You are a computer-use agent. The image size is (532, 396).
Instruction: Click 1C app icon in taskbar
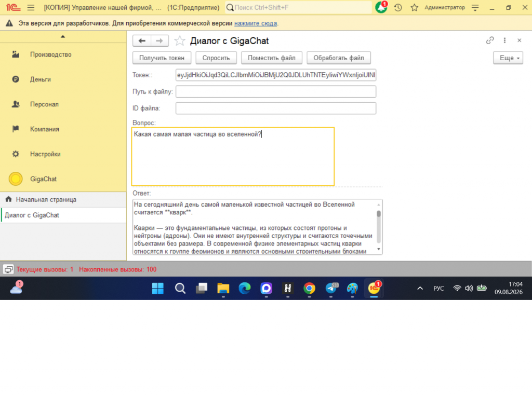[374, 289]
